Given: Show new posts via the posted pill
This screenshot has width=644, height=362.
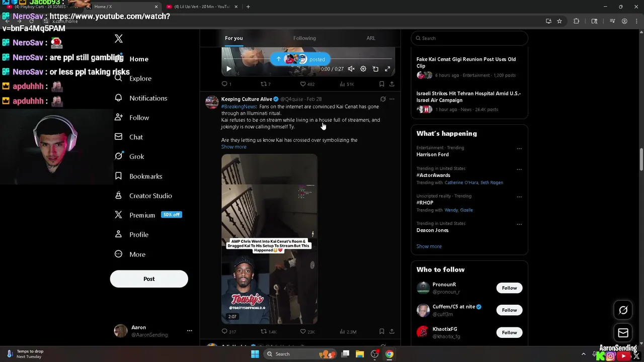Looking at the screenshot, I should coord(301,59).
